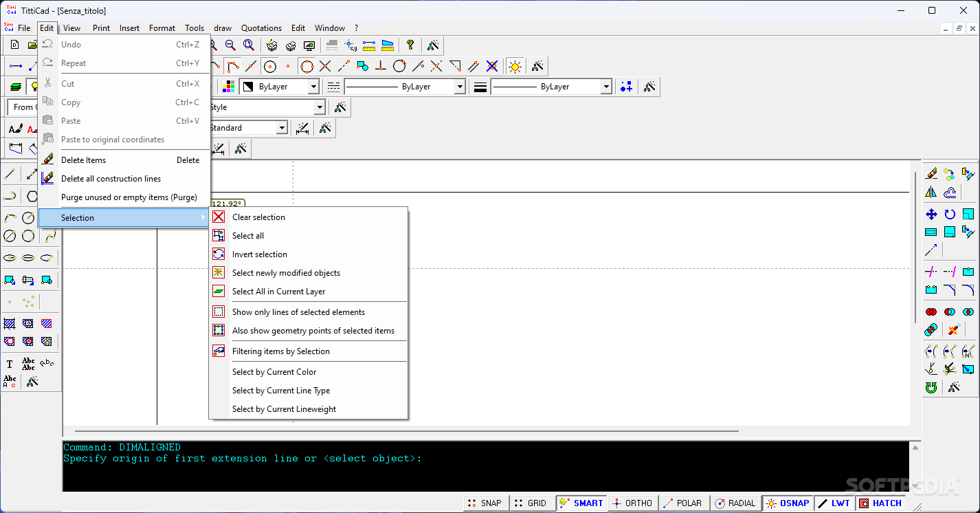
Task: Toggle RADIAL in the status bar
Action: pos(735,503)
